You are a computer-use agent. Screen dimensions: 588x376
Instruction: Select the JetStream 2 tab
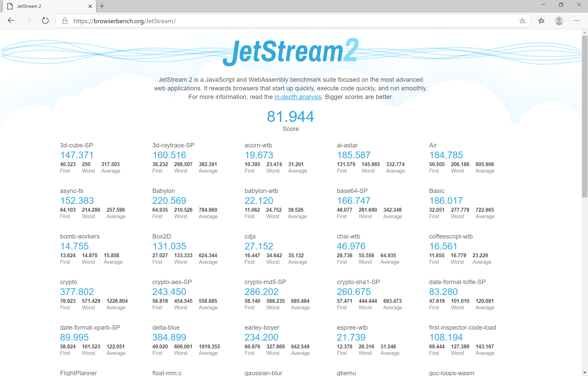click(x=50, y=6)
